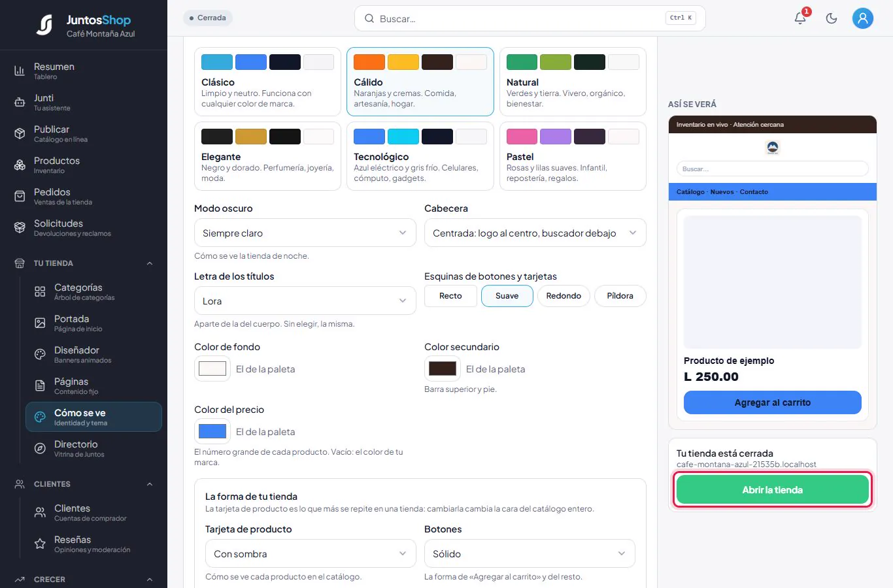Click the Publicar box icon
Screen dimensions: 893x588
pyautogui.click(x=20, y=133)
